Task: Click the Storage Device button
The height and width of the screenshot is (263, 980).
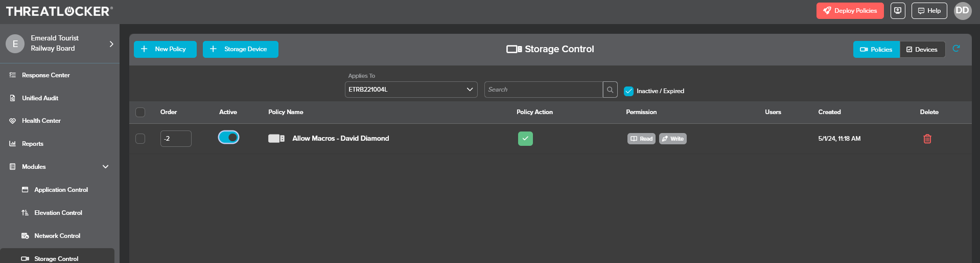Action: point(240,49)
